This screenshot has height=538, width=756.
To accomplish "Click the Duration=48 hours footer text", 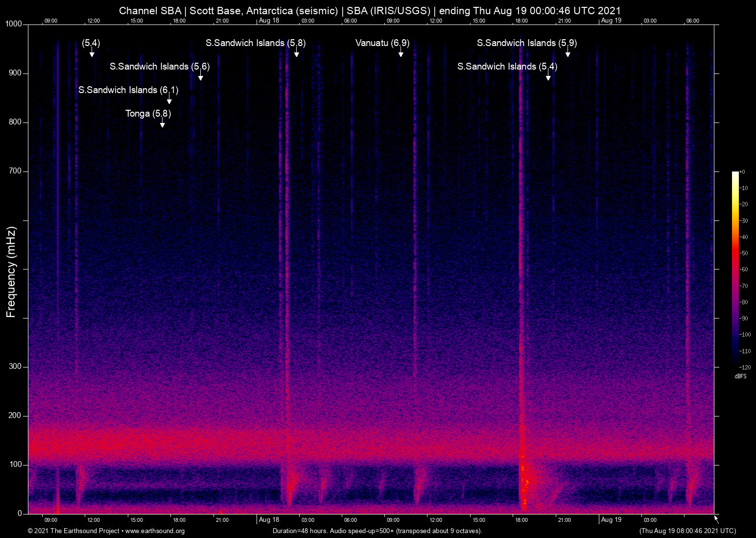I will click(x=377, y=531).
